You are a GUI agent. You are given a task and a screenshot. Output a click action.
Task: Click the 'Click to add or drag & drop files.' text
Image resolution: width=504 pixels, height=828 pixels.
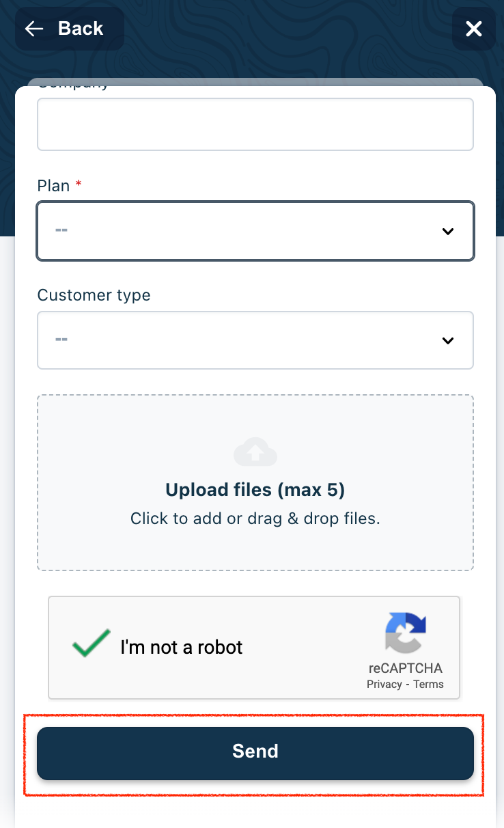pyautogui.click(x=255, y=519)
